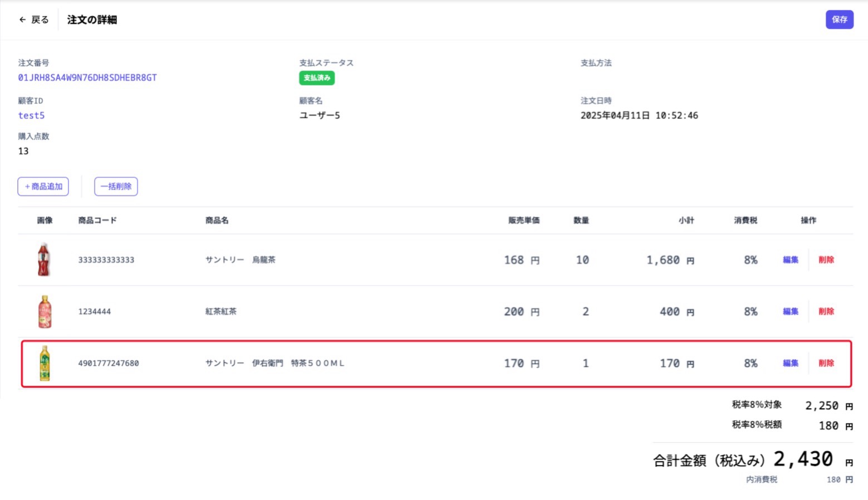Click the 烏龍茶 product image thumbnail
Image resolution: width=868 pixels, height=500 pixels.
45,259
